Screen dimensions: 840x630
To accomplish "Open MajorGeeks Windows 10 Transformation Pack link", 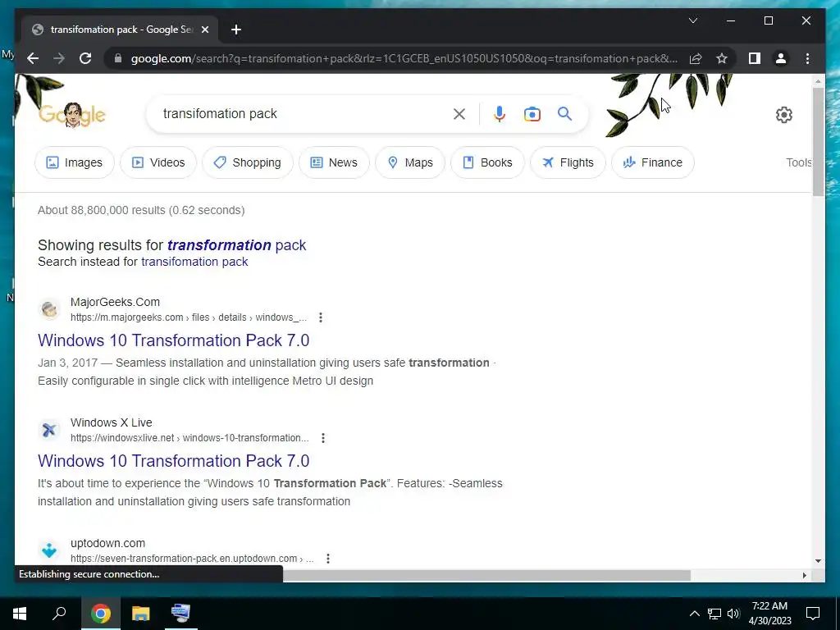I will 174,340.
